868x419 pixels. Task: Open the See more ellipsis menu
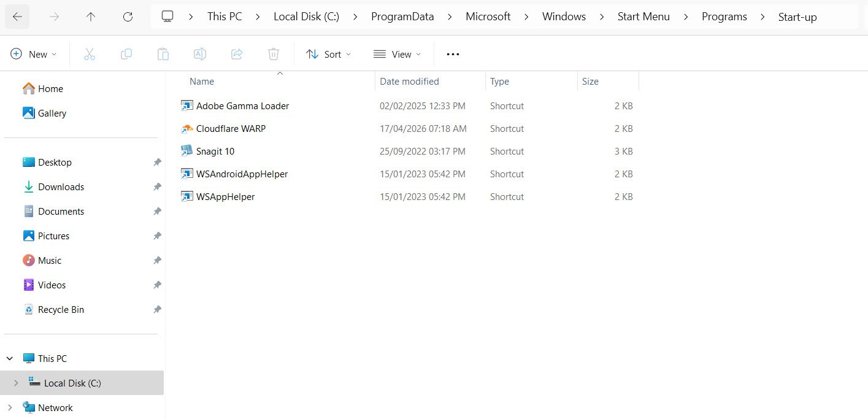point(453,54)
